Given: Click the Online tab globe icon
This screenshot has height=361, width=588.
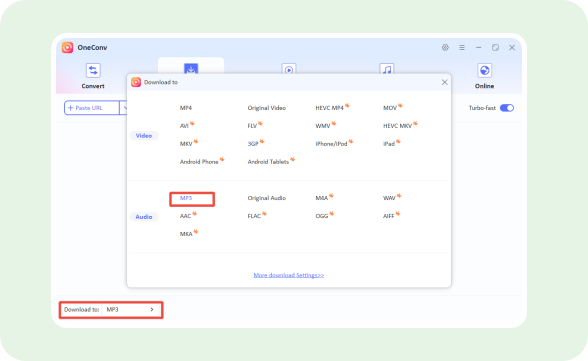Looking at the screenshot, I should coord(484,70).
